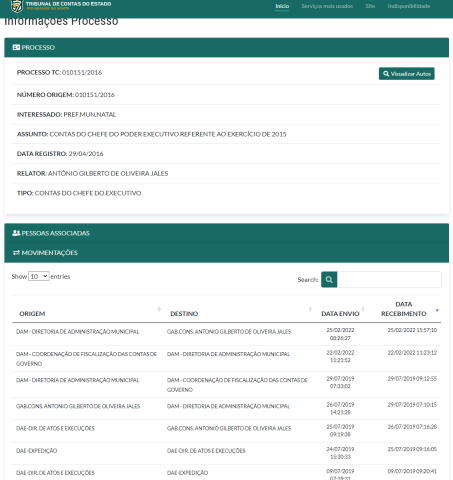
Task: Click the people icon in PESSOAS ASSOCIADAS
Action: [x=16, y=233]
